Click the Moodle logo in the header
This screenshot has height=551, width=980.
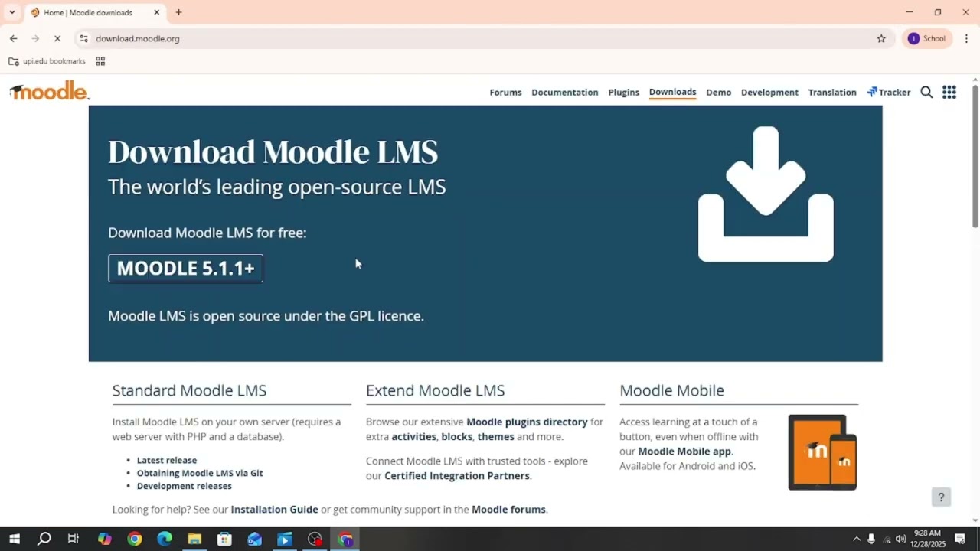49,91
